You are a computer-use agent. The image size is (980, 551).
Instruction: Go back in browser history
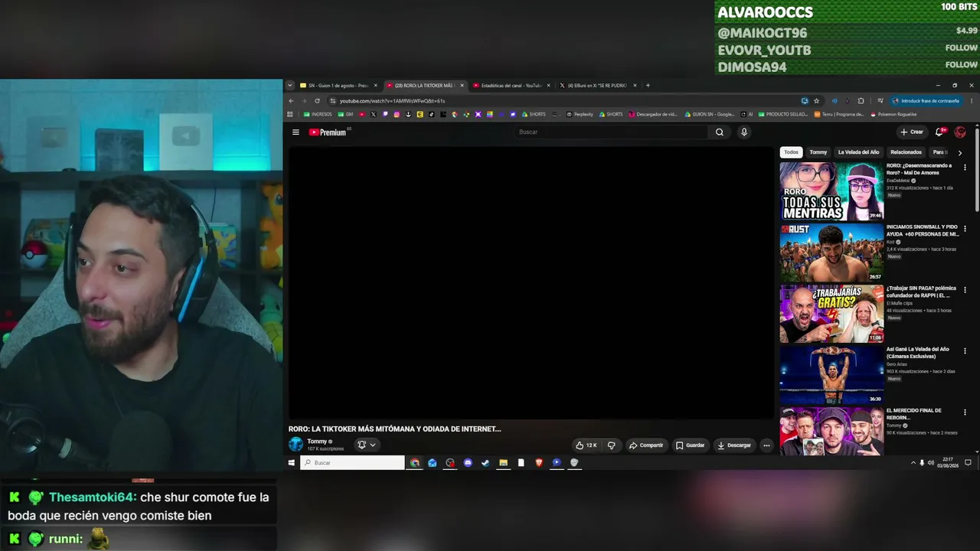coord(291,101)
